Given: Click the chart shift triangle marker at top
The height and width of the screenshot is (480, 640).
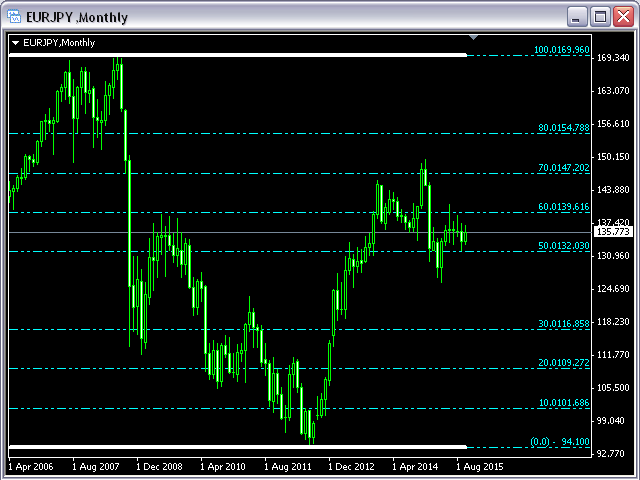Looking at the screenshot, I should 474,39.
